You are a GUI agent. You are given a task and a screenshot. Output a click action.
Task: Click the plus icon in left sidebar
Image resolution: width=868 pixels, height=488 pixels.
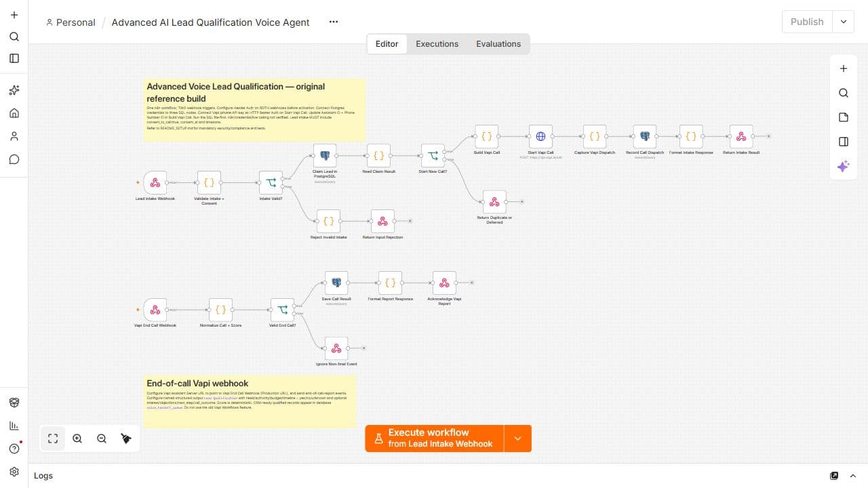[x=14, y=15]
